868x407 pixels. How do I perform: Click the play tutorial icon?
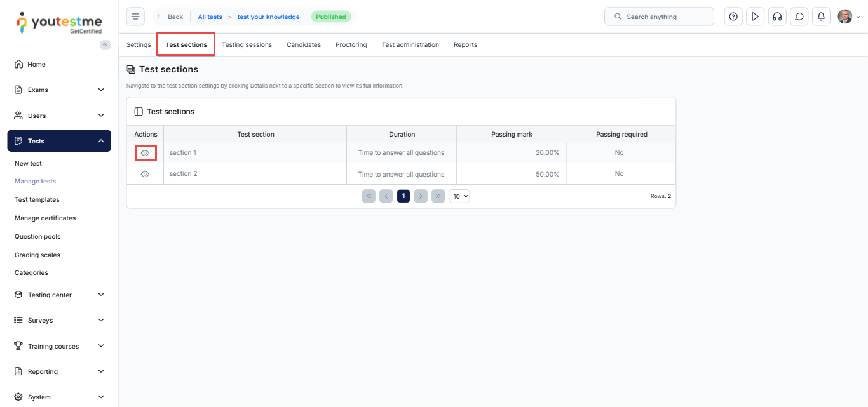[x=755, y=17]
